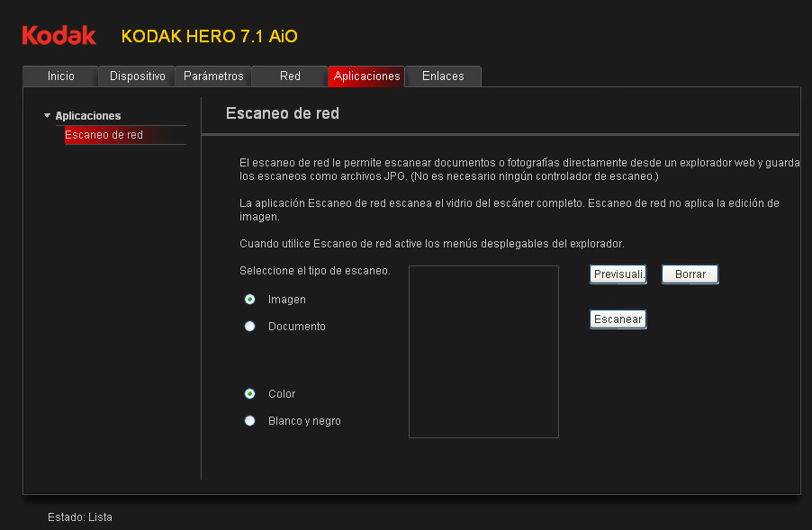812x530 pixels.
Task: Start scanning with Escanear button
Action: pyautogui.click(x=618, y=319)
